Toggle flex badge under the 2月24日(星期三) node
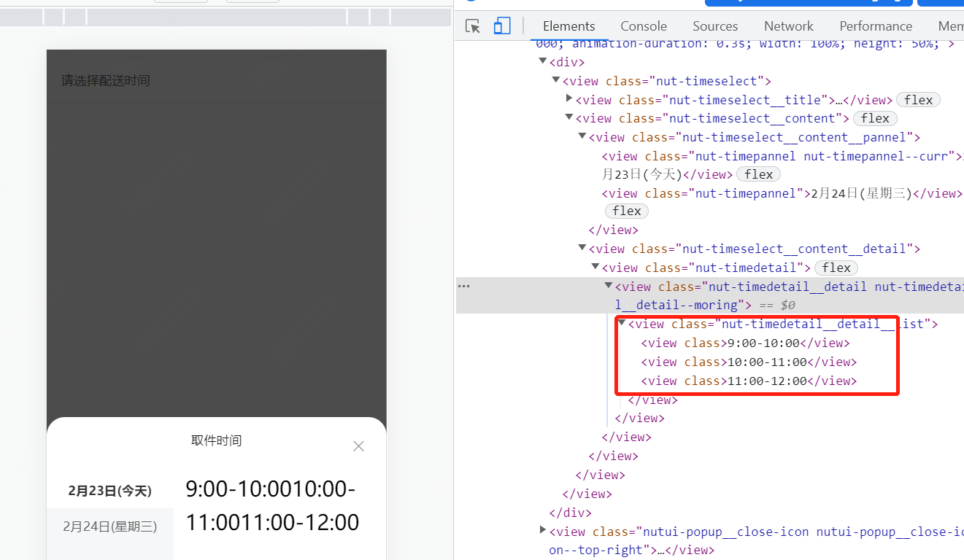964x560 pixels. pos(627,211)
